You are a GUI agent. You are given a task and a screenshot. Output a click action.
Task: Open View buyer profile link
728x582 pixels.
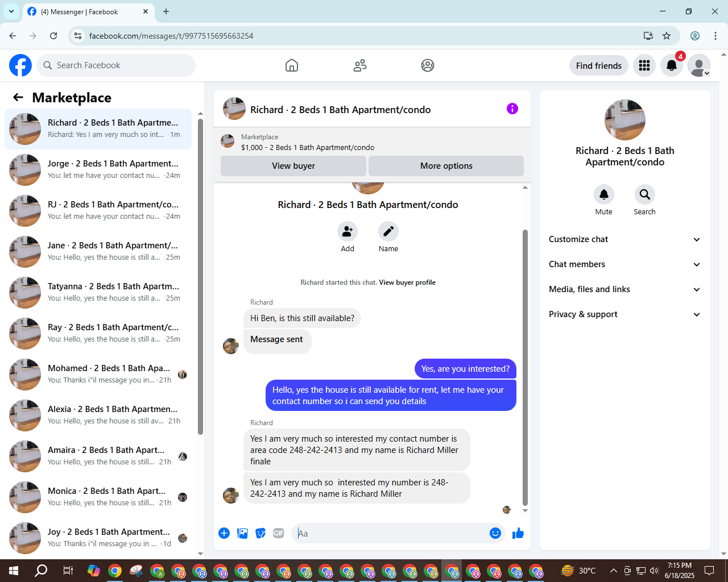coord(407,282)
